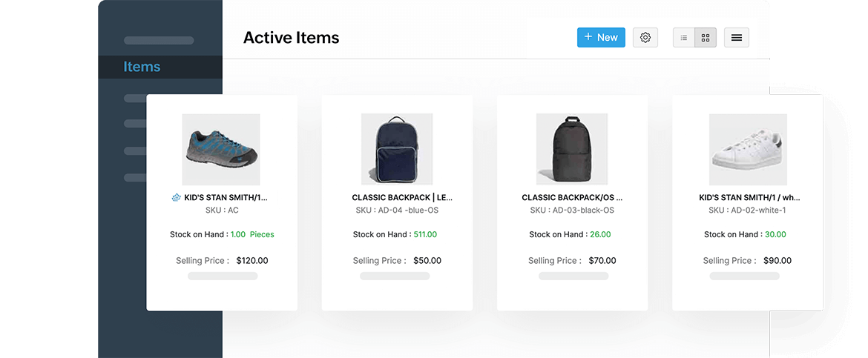Click the 511.00 stock on hand value
Viewport: 868px width, 358px height.
coord(425,234)
